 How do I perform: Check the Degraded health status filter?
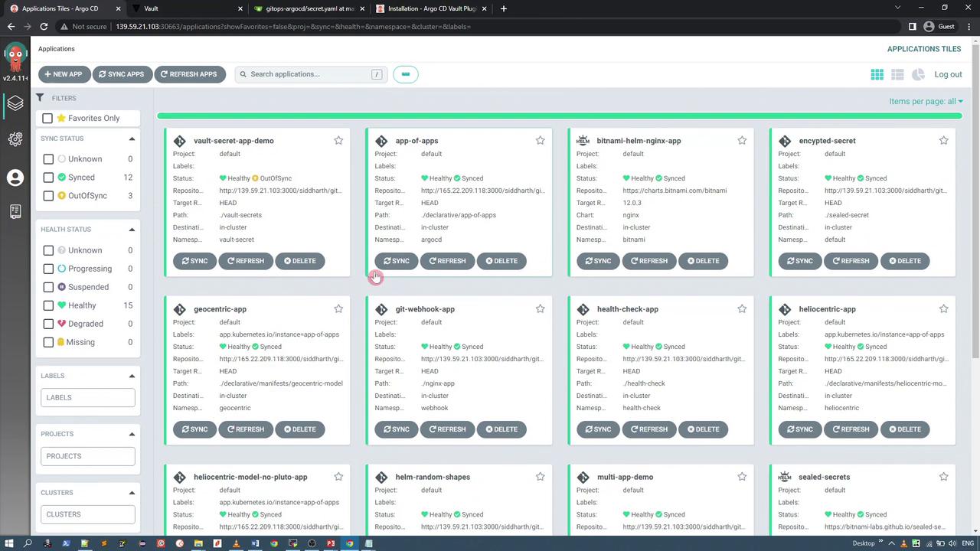tap(48, 324)
